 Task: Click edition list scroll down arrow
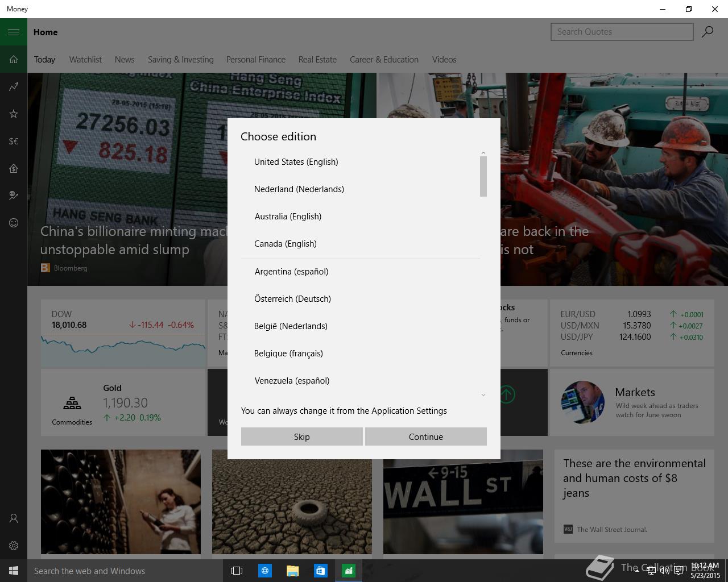pos(483,394)
